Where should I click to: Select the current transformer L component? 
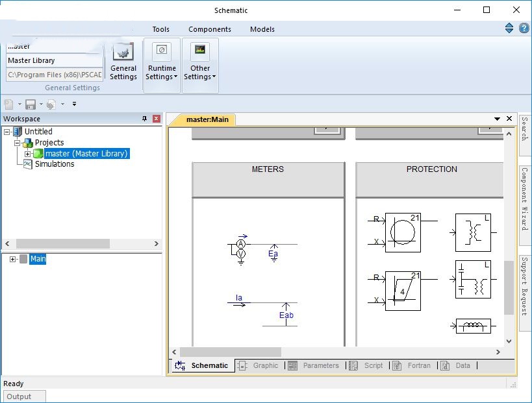[473, 232]
